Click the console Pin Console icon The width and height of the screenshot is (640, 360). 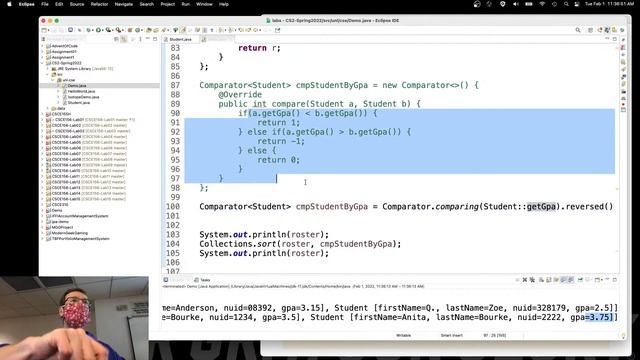pos(580,280)
